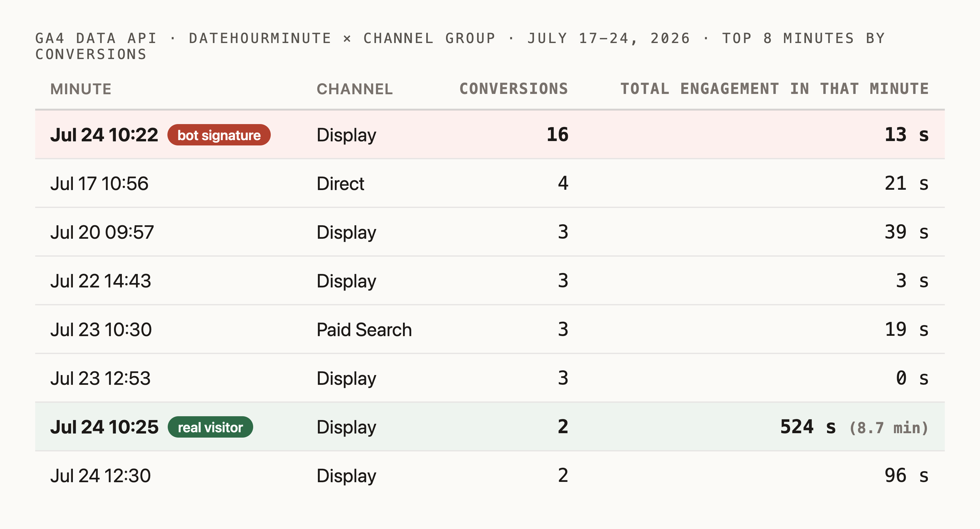980x529 pixels.
Task: Select the CHANNEL column header
Action: pos(355,89)
